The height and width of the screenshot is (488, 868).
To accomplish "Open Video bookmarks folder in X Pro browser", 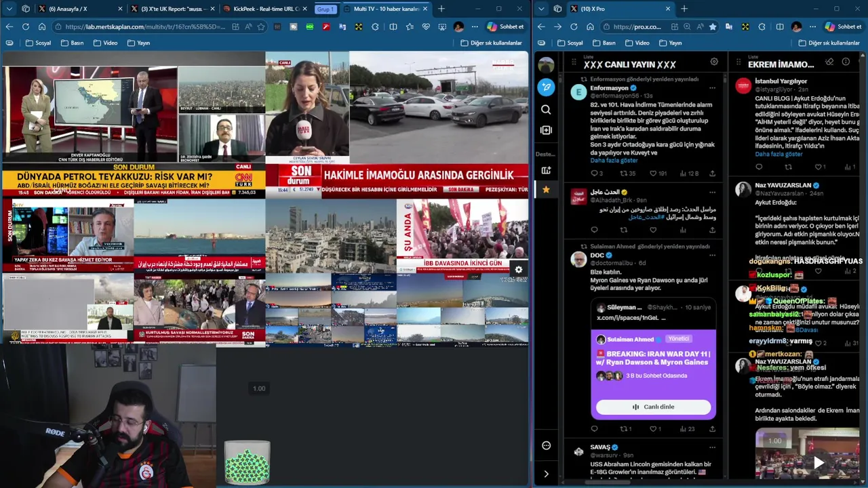I will pos(637,43).
